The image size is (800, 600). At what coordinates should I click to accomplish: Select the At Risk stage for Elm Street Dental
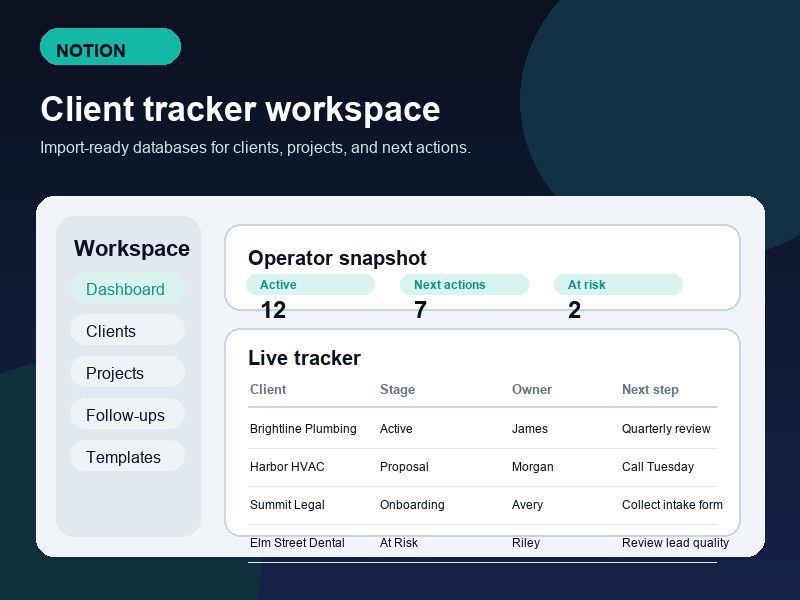400,543
